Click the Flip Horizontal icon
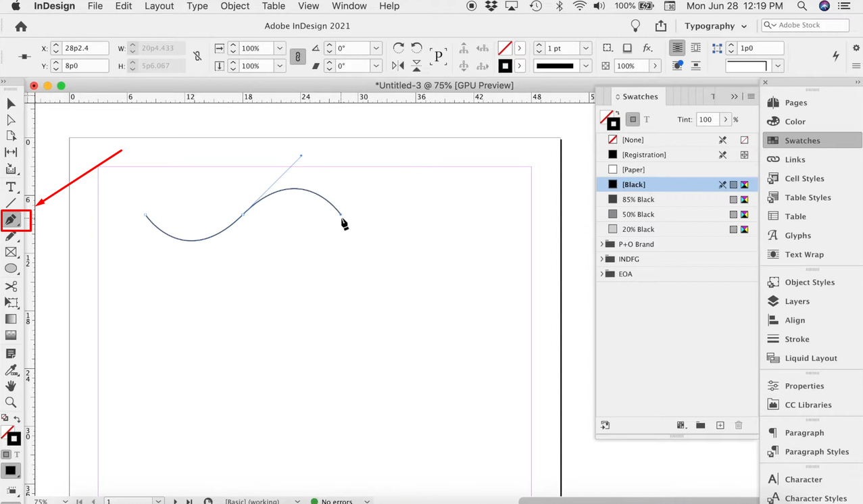Screen dimensions: 863x504 399,66
